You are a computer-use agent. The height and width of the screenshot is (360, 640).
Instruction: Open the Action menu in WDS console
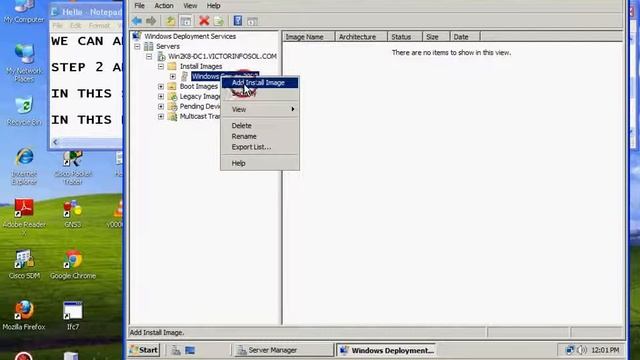[164, 6]
